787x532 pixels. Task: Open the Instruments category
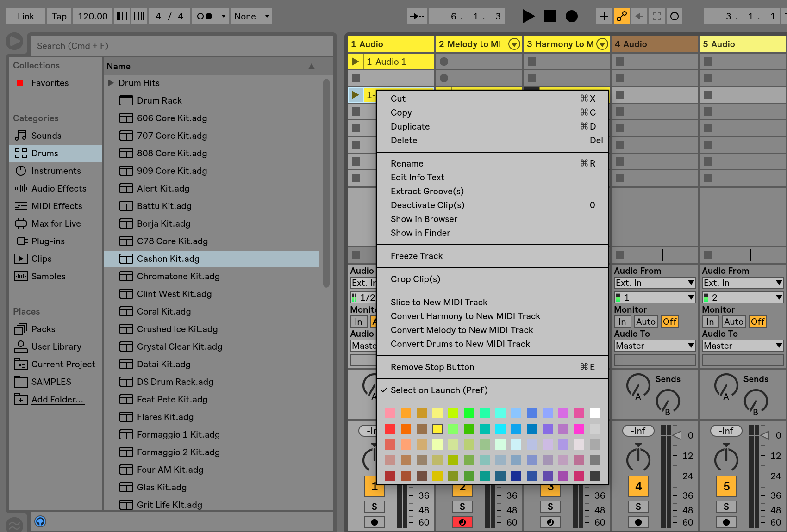(x=56, y=171)
